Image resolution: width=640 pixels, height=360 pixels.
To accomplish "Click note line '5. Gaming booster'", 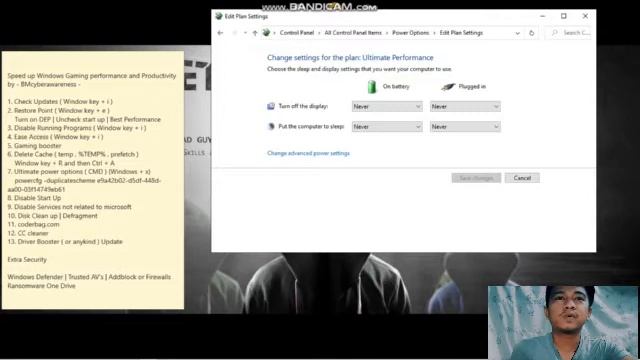I will click(34, 146).
